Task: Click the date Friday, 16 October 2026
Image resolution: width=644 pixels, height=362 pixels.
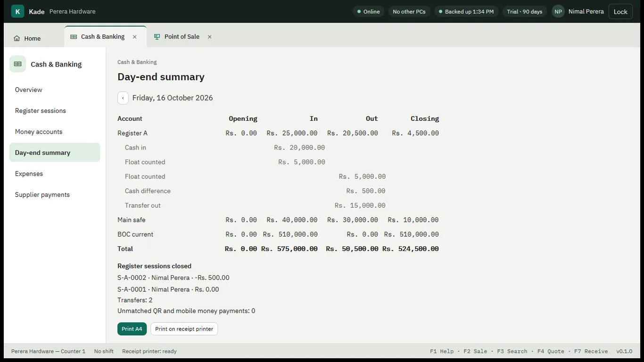Action: pyautogui.click(x=173, y=98)
